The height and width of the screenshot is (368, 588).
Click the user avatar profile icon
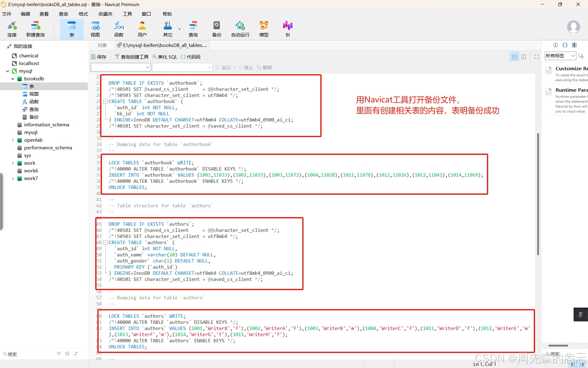[x=573, y=27]
